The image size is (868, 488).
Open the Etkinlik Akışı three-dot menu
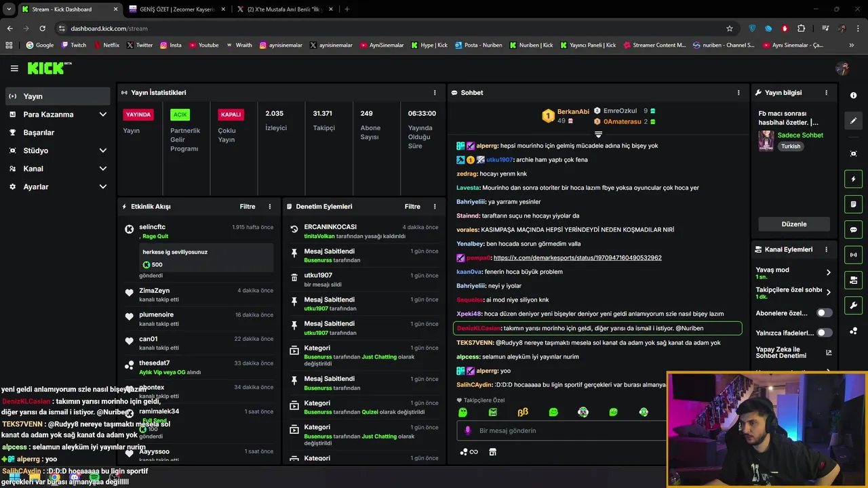pos(270,206)
